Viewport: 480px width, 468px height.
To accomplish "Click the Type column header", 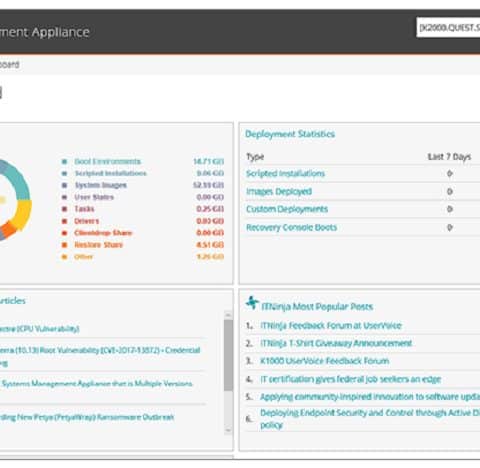I will [x=255, y=157].
